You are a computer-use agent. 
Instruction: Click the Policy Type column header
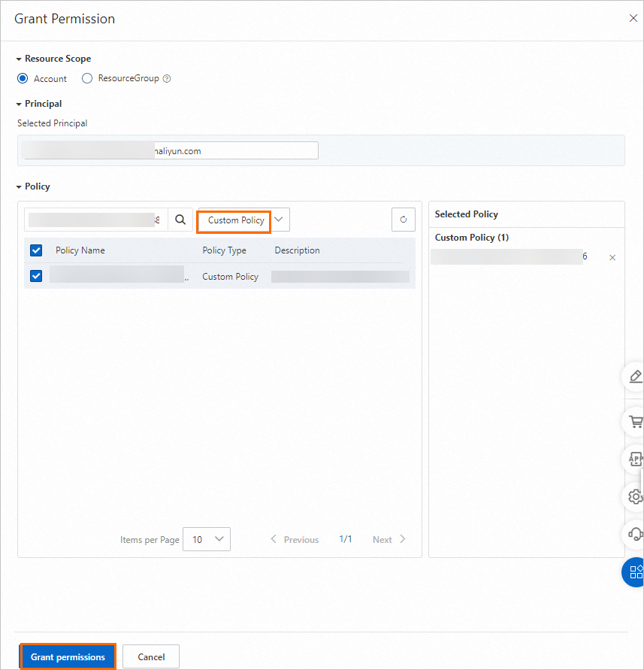click(x=224, y=250)
